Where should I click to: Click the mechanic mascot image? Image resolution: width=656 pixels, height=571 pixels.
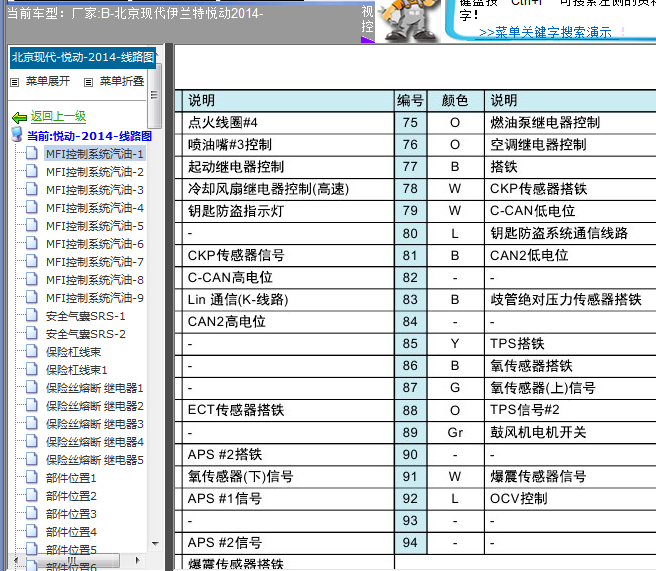[x=408, y=20]
